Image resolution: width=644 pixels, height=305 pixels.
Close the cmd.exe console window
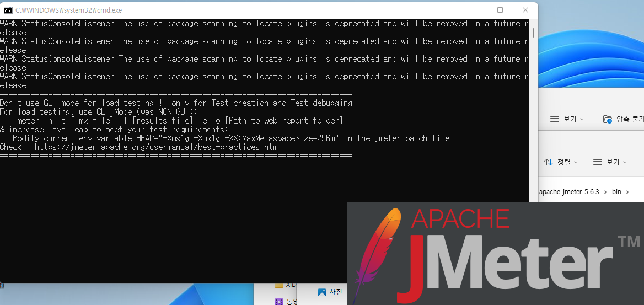525,10
